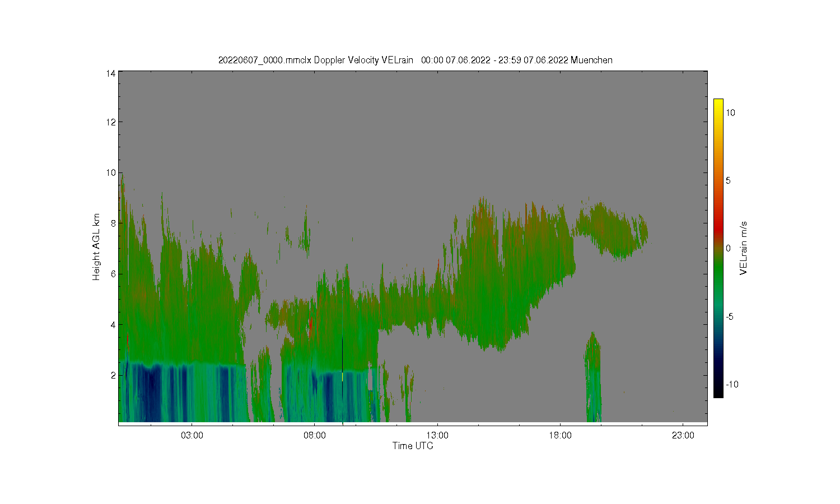Click the colorbar value '10' at the top
840x504 pixels.
[x=730, y=113]
